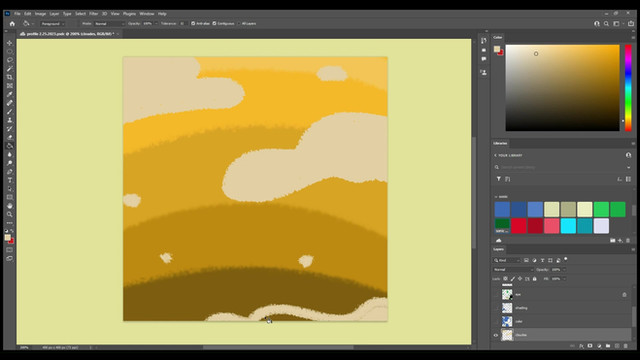Show the eye layer
The width and height of the screenshot is (640, 360).
point(496,294)
